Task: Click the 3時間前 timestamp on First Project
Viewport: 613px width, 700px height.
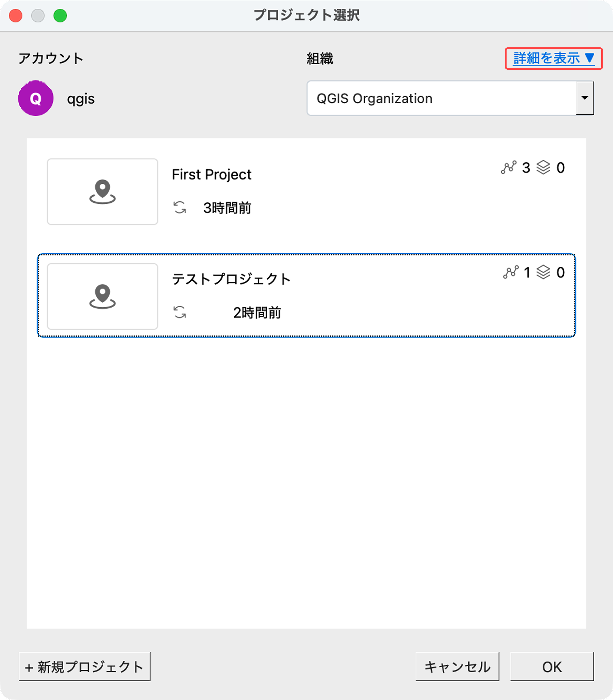Action: 227,207
